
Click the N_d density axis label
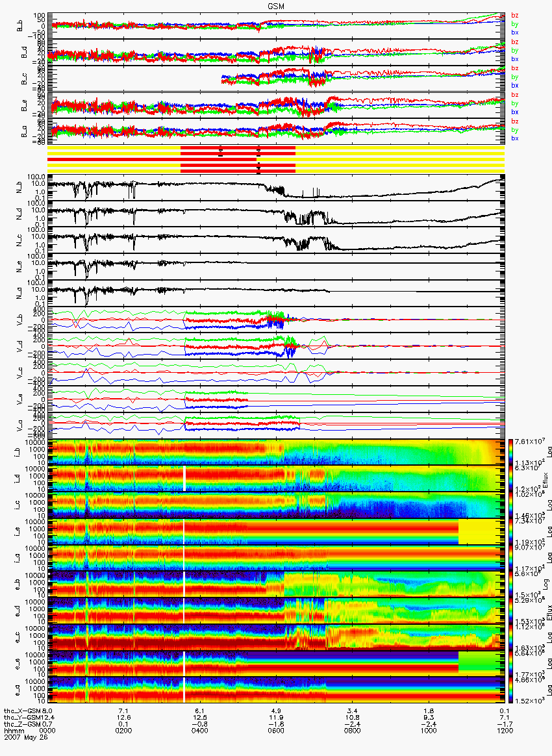(19, 214)
